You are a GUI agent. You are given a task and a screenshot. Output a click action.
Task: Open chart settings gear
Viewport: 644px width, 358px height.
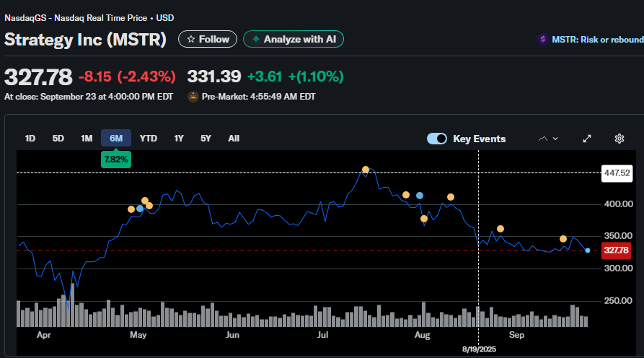point(619,139)
